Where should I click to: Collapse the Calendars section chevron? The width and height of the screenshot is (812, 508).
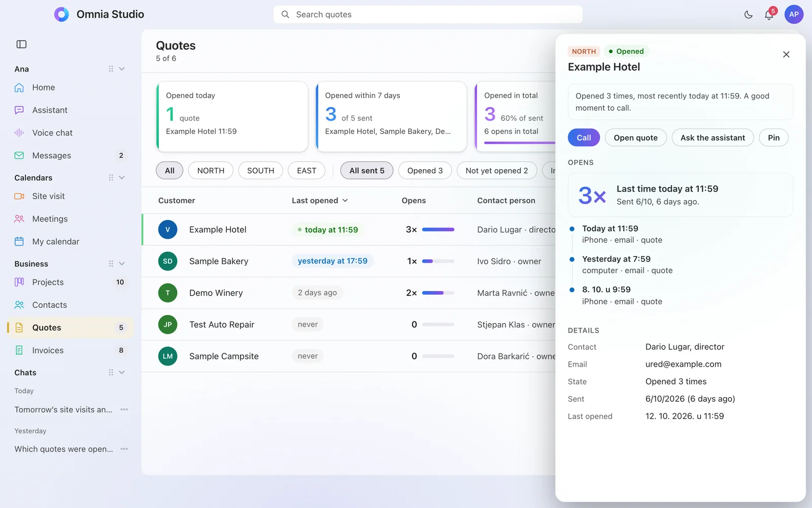coord(122,177)
